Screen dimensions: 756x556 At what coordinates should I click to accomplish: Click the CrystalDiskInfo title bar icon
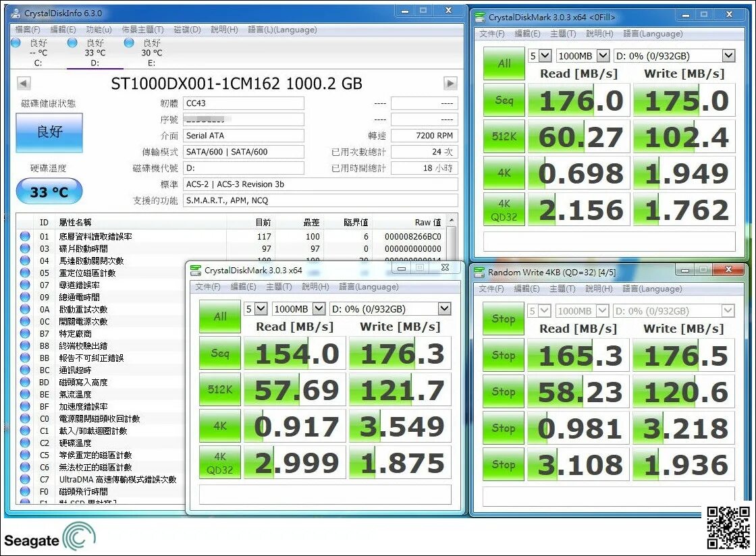(16, 13)
